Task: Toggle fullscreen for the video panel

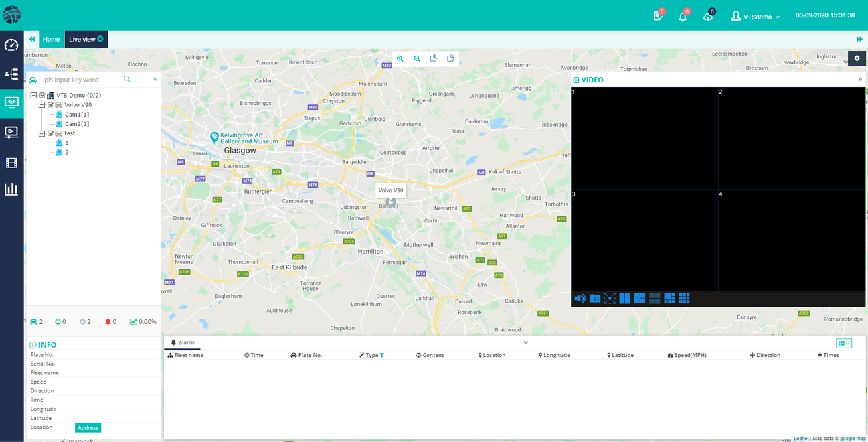Action: point(610,299)
